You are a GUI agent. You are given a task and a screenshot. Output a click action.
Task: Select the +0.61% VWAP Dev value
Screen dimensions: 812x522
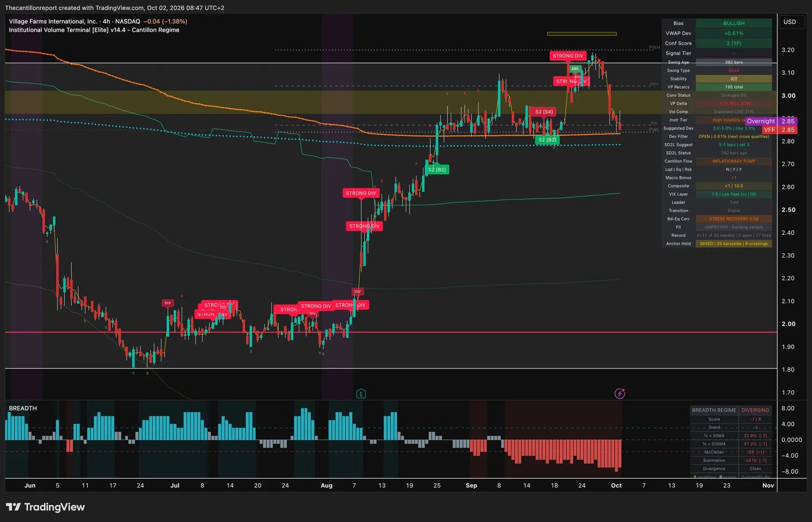click(734, 34)
